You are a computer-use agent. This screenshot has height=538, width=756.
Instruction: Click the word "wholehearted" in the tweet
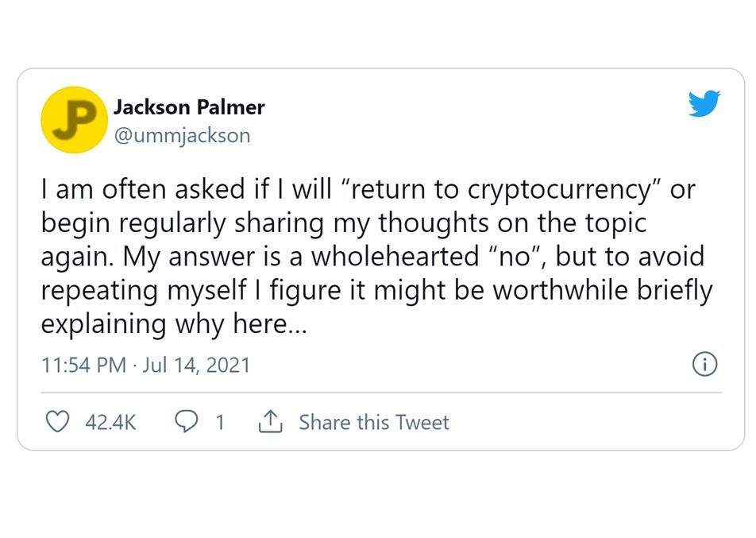click(395, 256)
